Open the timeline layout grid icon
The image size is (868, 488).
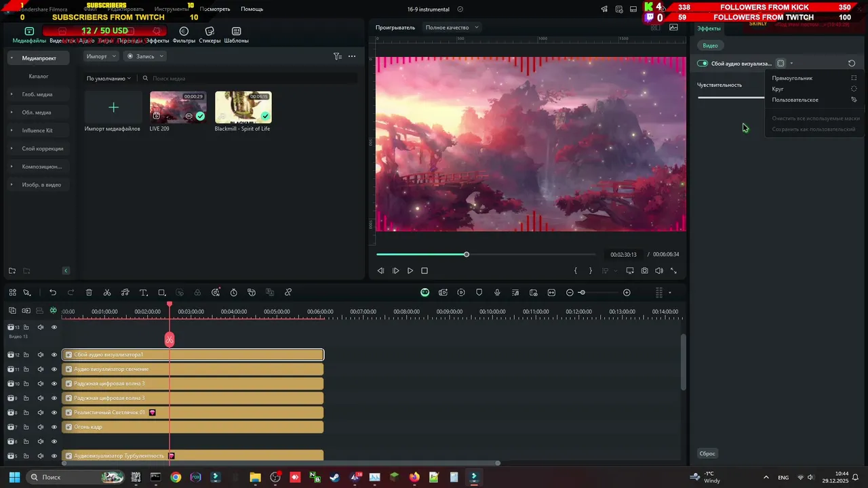pyautogui.click(x=12, y=292)
